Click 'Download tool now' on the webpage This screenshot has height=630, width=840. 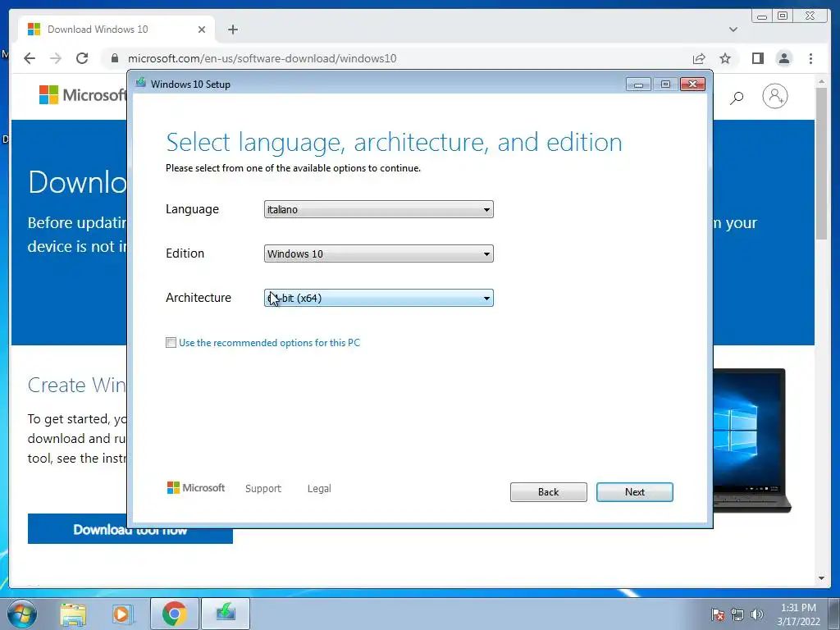click(130, 529)
